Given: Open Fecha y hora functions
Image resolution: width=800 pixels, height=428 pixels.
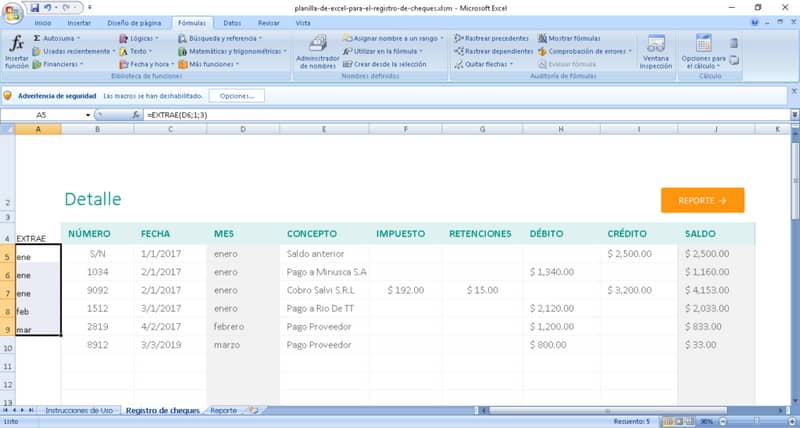Looking at the screenshot, I should point(146,65).
